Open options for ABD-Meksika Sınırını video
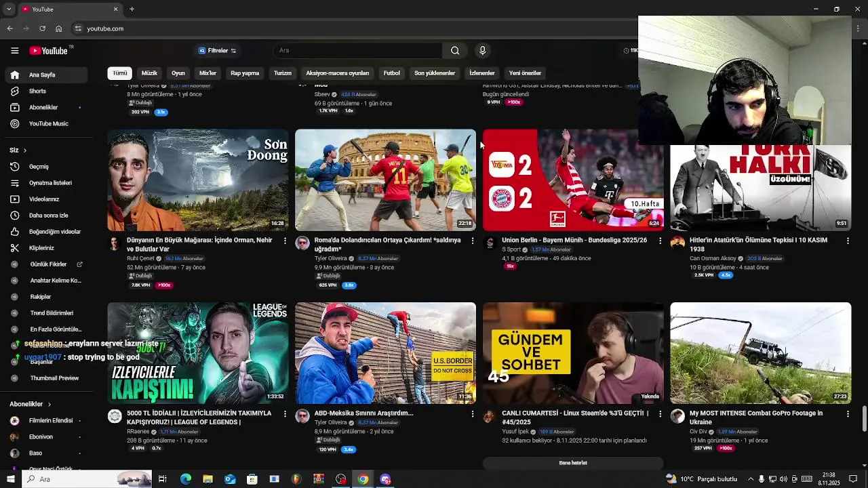The width and height of the screenshot is (868, 488). [x=473, y=413]
